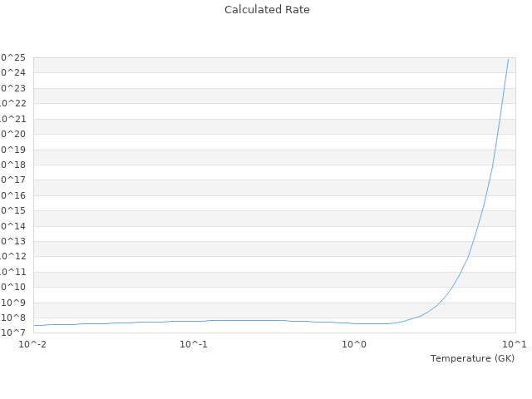Viewport: 532px width, 399px height.
Task: Click the 10^20 y-axis tick label
Action: click(13, 134)
